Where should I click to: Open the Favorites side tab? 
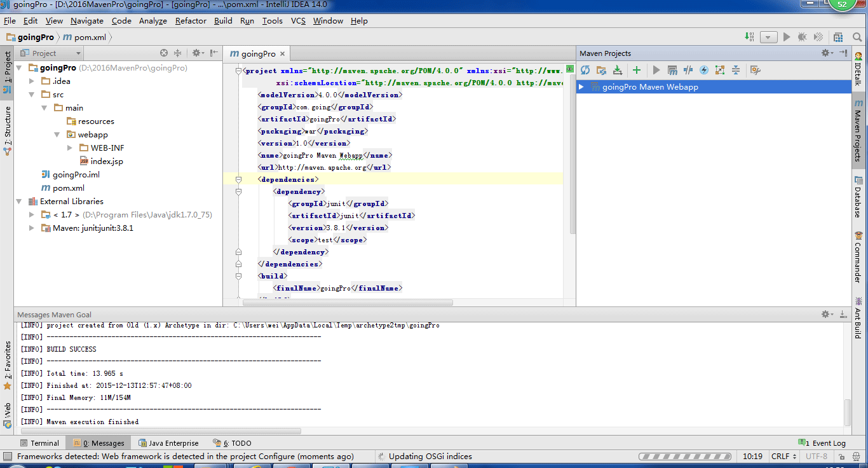(x=8, y=366)
